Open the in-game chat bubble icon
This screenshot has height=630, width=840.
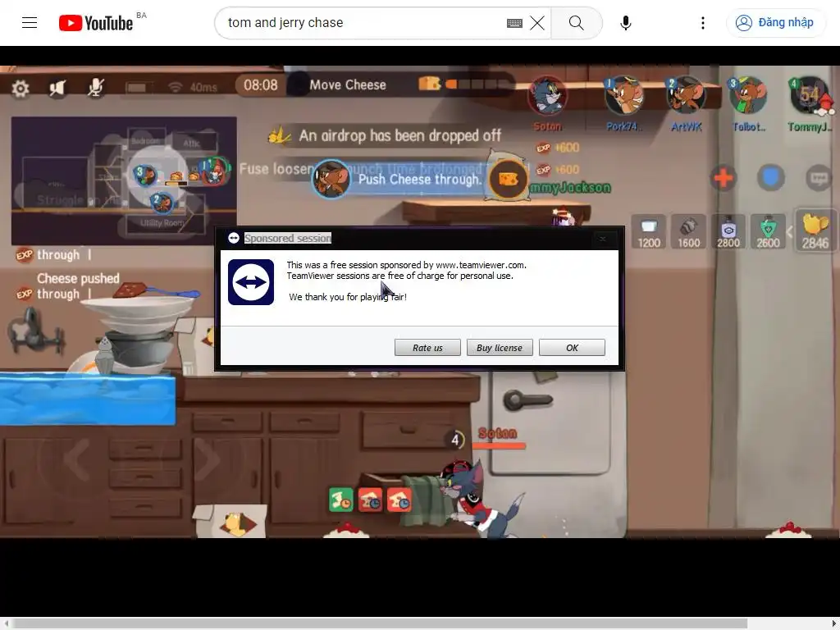tap(819, 178)
